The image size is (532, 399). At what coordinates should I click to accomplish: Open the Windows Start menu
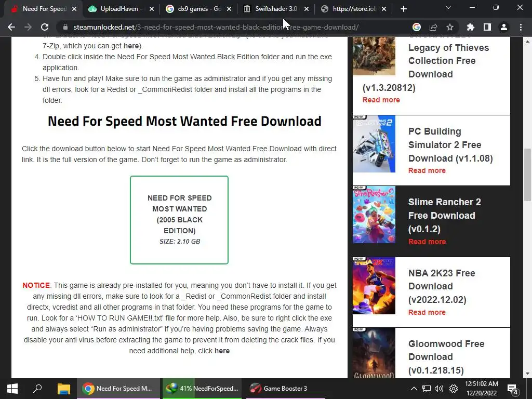click(12, 389)
